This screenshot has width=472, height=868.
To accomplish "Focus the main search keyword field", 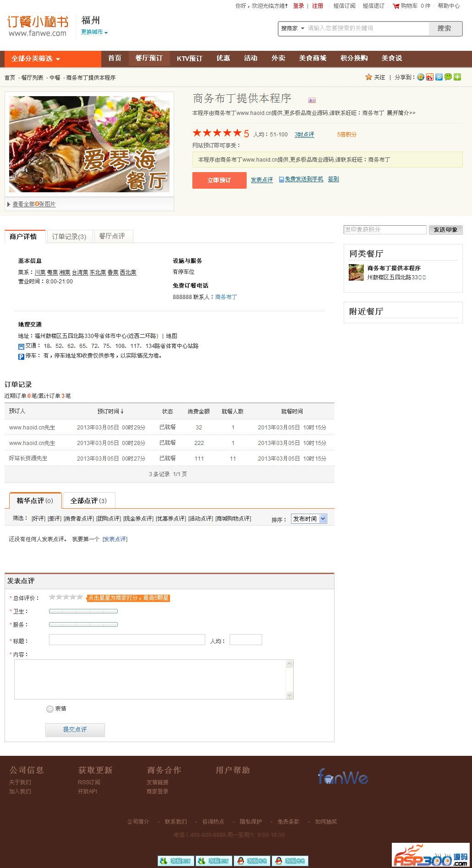I will (x=367, y=28).
